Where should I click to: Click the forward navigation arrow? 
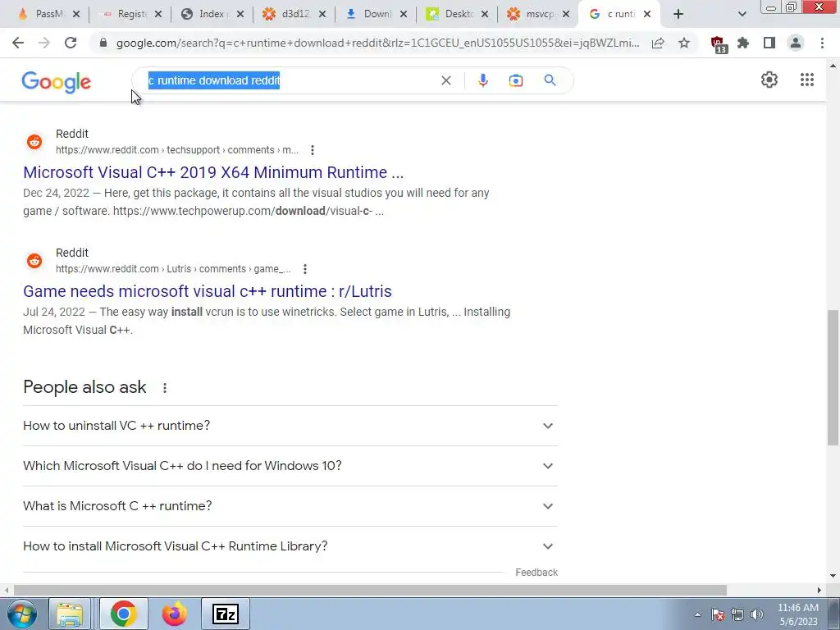click(x=44, y=43)
